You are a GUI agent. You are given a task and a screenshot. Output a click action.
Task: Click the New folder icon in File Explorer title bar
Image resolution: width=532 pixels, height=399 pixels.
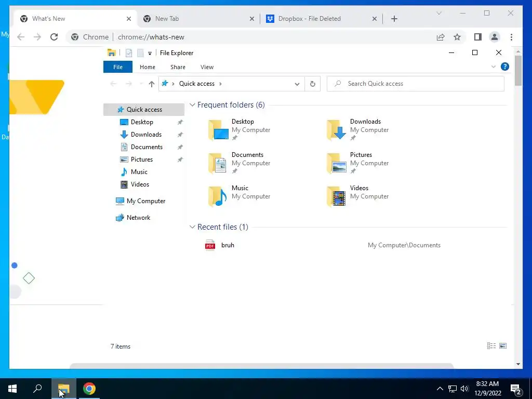(140, 53)
